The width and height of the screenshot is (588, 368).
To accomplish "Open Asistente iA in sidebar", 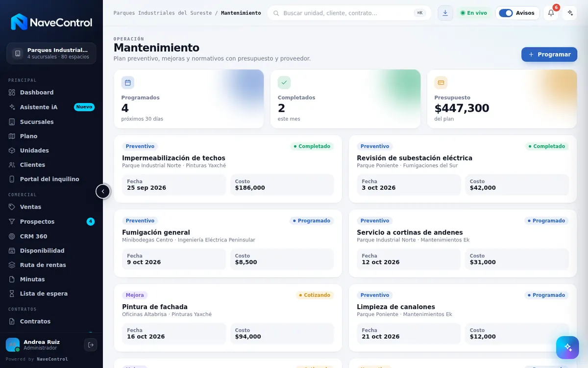I will pos(51,107).
